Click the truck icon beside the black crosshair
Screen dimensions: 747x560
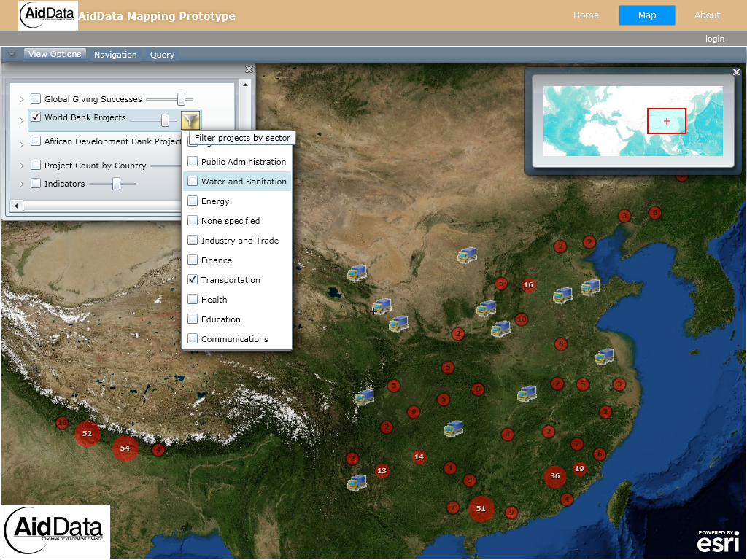pyautogui.click(x=382, y=306)
